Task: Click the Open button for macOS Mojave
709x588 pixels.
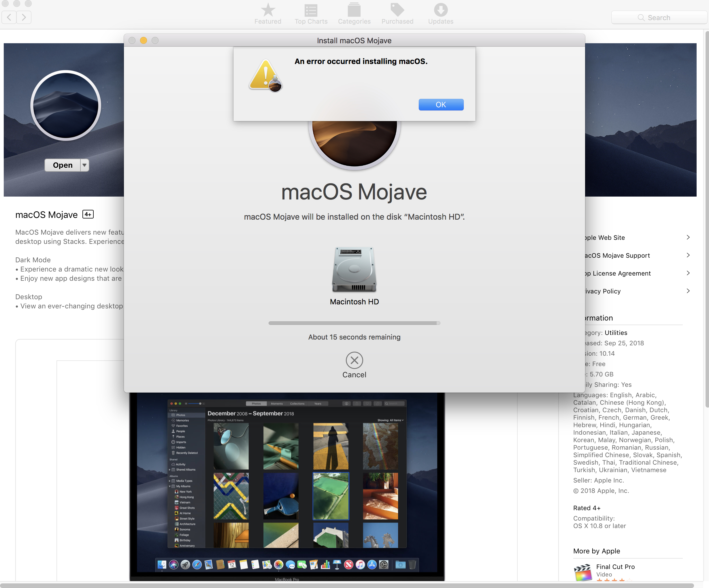Action: pyautogui.click(x=63, y=165)
